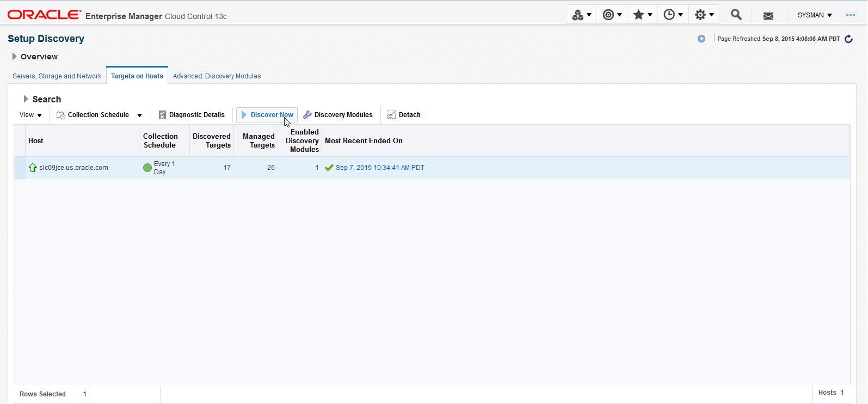The image size is (868, 404).
Task: Click the Managed Targets column header
Action: [x=256, y=140]
